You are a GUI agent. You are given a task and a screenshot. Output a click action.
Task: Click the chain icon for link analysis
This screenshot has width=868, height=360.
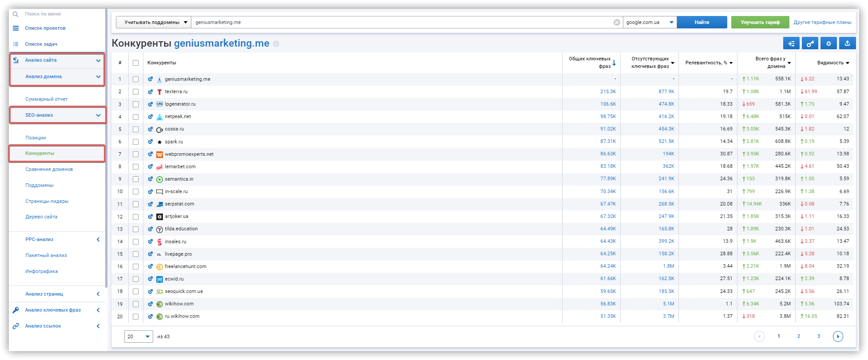click(16, 326)
